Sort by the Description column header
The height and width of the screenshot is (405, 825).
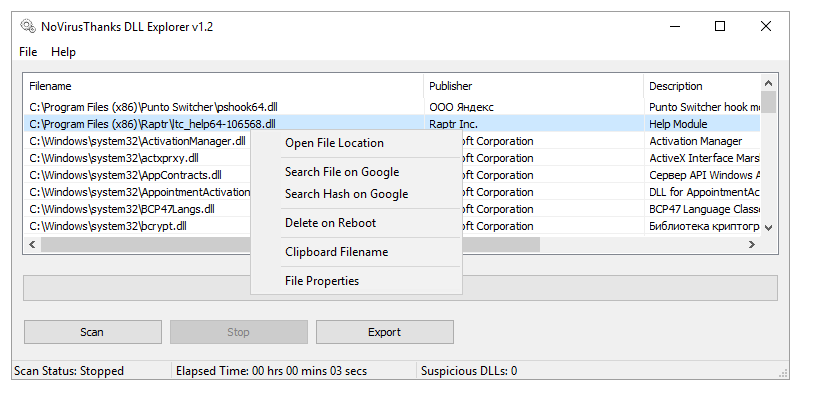[x=702, y=86]
